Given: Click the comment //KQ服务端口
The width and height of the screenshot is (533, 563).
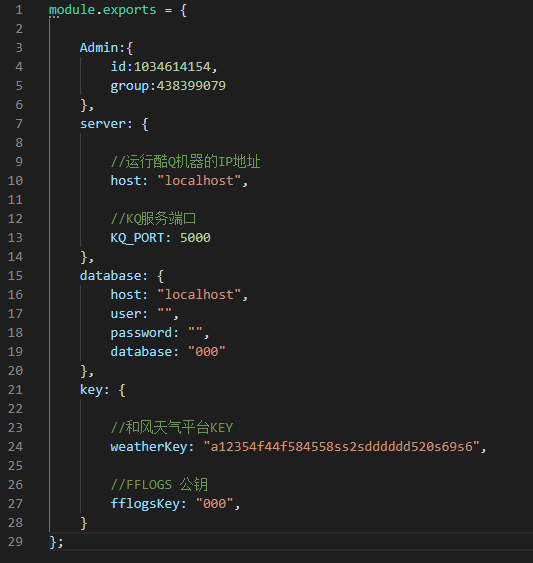Looking at the screenshot, I should (153, 219).
